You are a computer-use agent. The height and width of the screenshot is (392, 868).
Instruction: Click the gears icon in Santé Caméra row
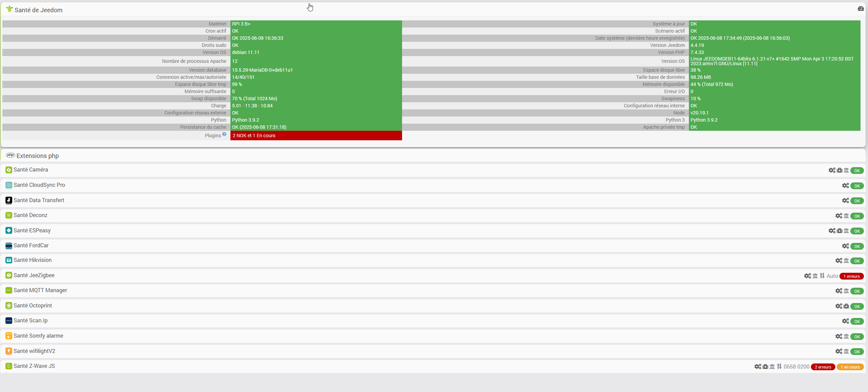(832, 170)
